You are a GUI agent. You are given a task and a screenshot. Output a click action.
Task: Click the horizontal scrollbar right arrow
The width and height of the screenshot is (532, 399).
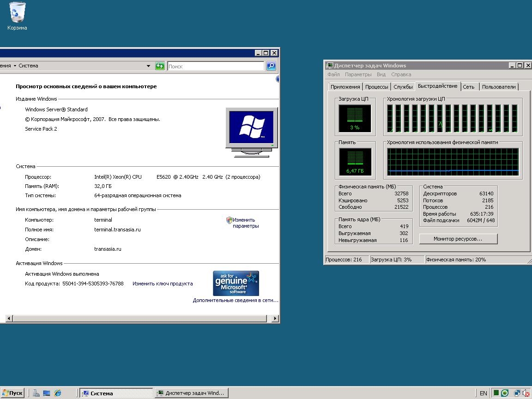pos(276,319)
